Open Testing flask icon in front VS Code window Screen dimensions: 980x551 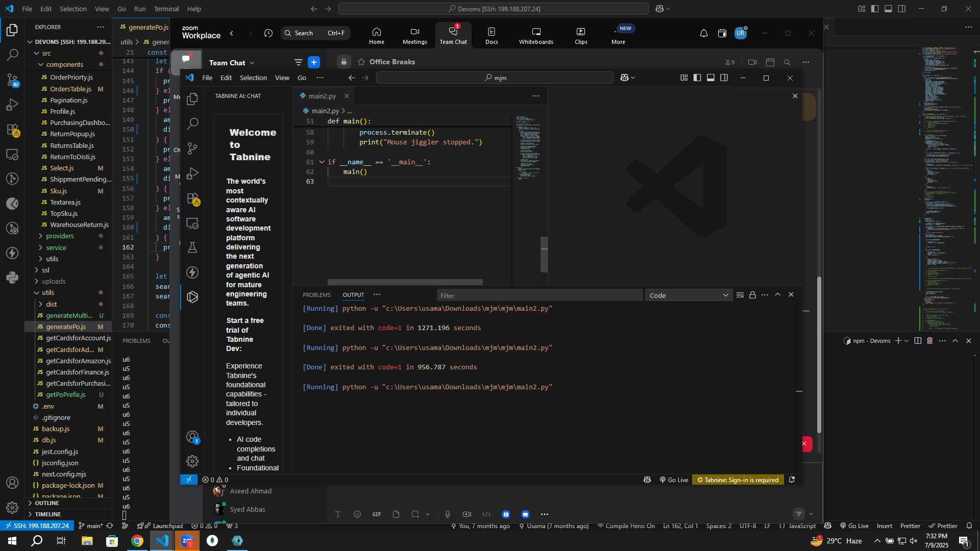pyautogui.click(x=192, y=247)
